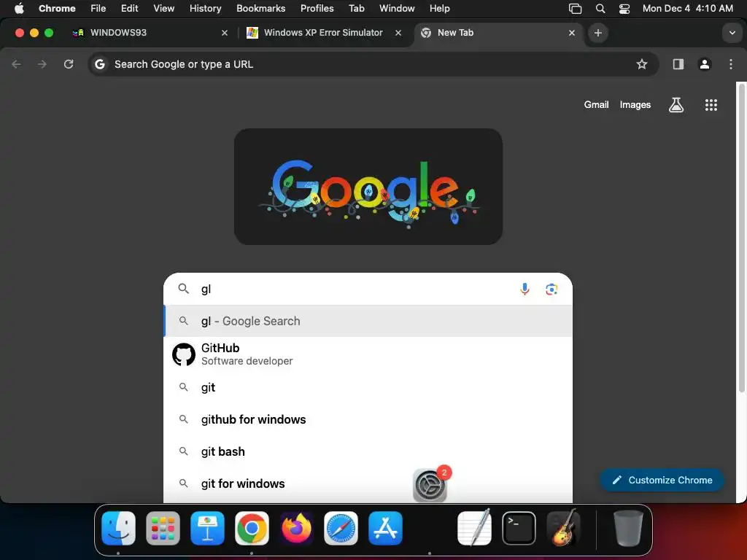Click the back navigation arrow

16,64
